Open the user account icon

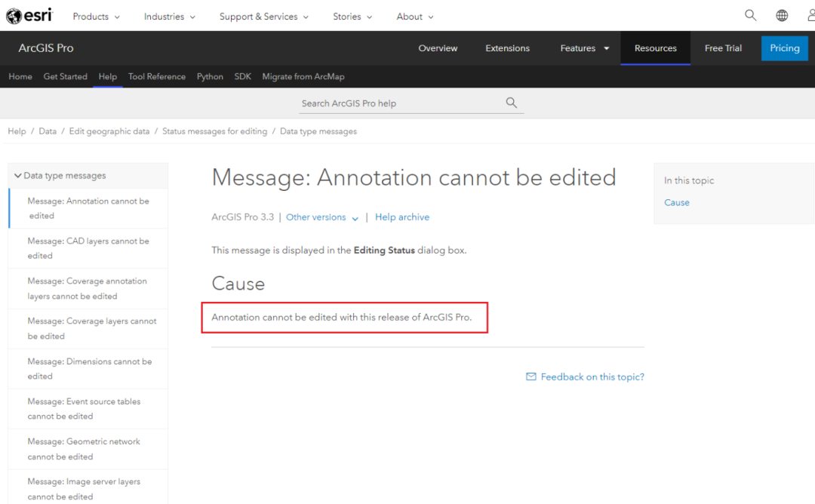(x=810, y=16)
